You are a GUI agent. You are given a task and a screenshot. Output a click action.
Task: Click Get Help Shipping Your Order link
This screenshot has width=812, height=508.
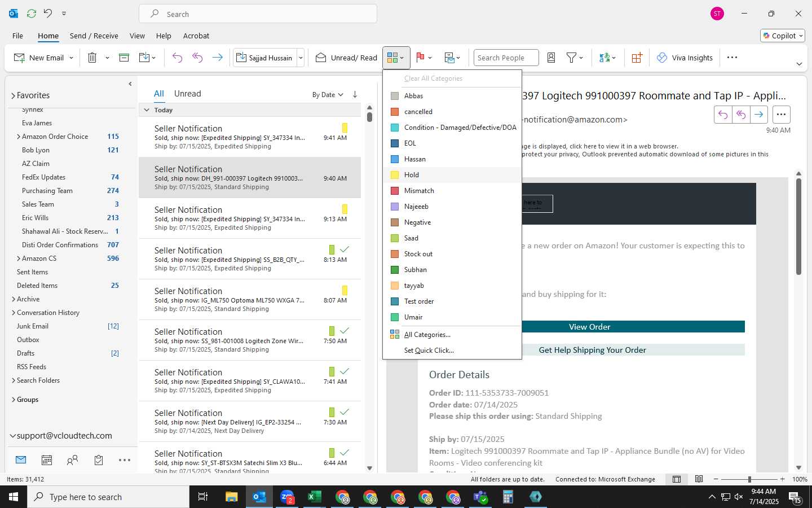[x=592, y=350]
